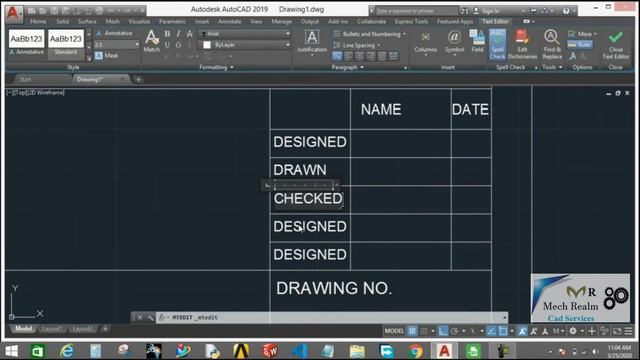
Task: Toggle grid display in status bar
Action: 412,331
